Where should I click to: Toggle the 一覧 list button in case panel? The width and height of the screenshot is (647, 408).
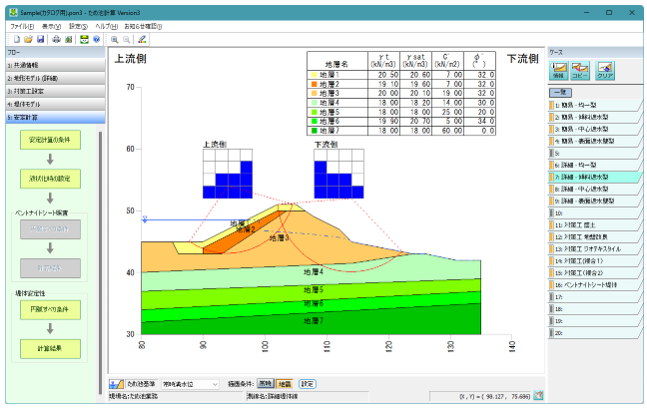click(x=560, y=92)
